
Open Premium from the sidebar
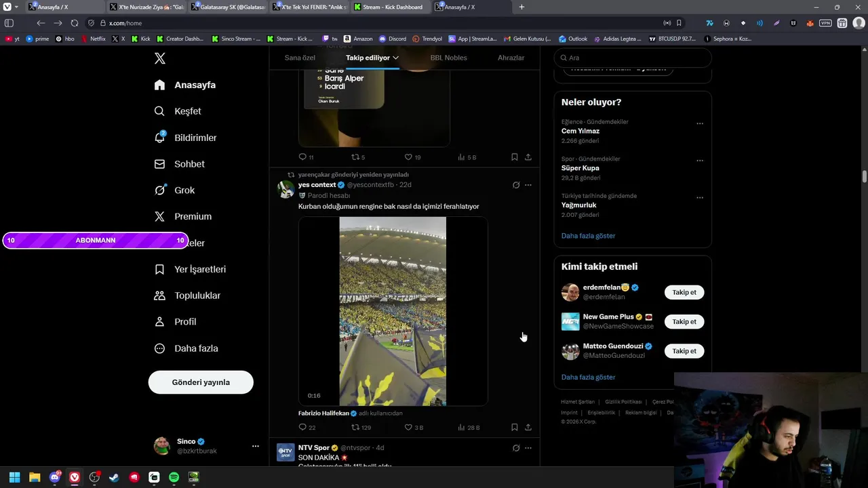(x=182, y=216)
